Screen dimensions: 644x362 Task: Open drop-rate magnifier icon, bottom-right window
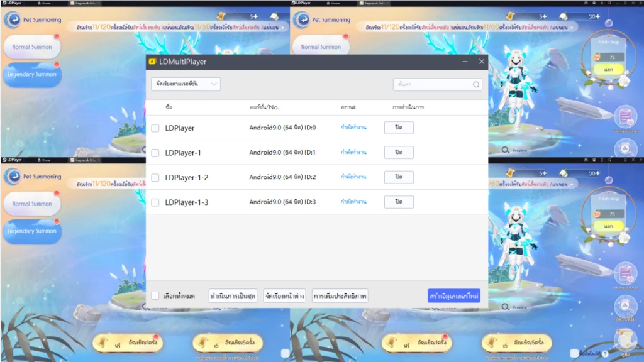pyautogui.click(x=625, y=305)
